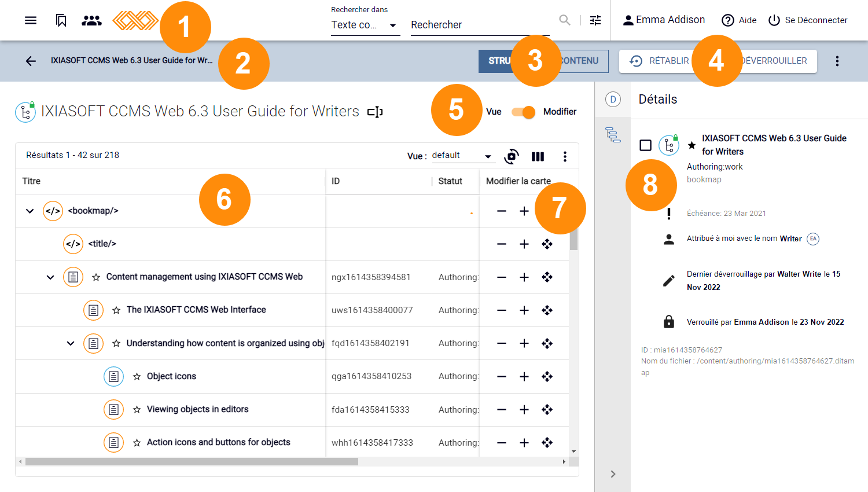The height and width of the screenshot is (492, 868).
Task: Click move icon on Object icons row
Action: tap(547, 377)
